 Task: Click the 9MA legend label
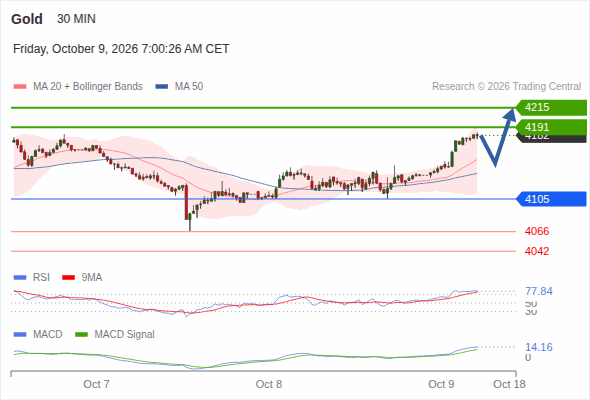pos(92,278)
